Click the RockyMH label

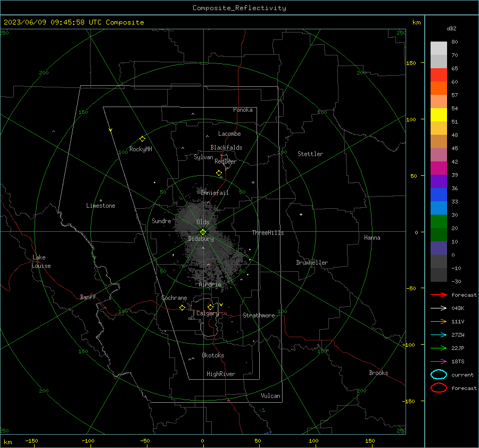point(141,149)
